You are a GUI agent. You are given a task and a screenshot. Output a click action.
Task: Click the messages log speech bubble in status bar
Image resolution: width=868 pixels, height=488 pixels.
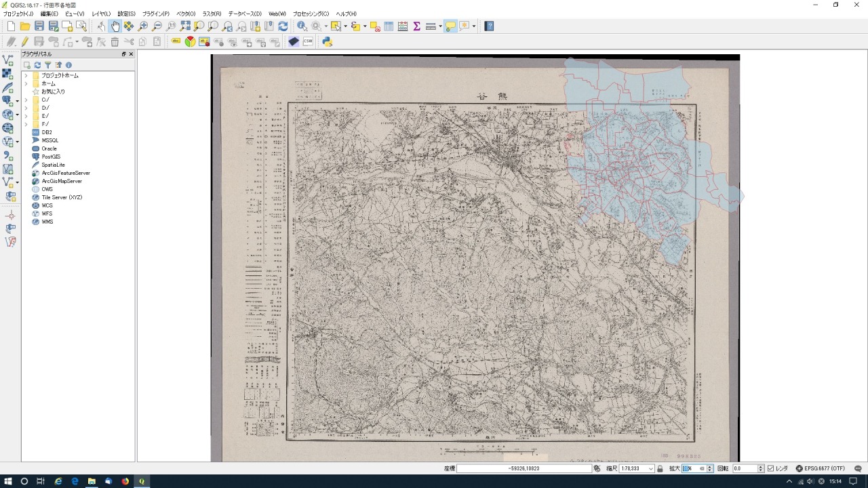pos(858,468)
